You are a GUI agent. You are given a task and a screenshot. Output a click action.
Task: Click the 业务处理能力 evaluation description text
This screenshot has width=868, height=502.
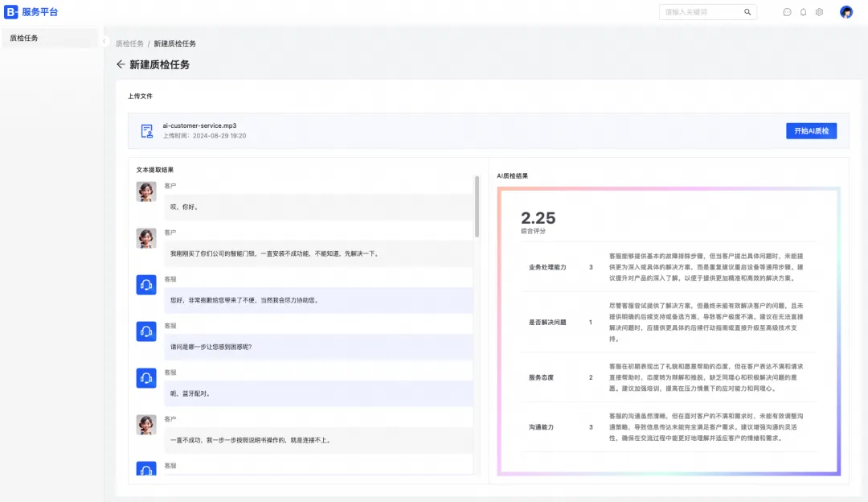pyautogui.click(x=706, y=267)
